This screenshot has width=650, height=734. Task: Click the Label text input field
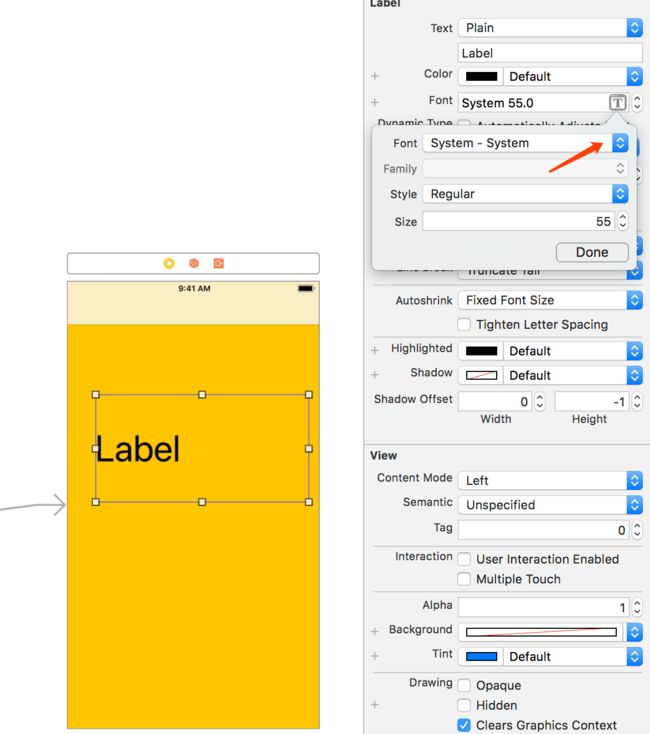click(x=550, y=53)
